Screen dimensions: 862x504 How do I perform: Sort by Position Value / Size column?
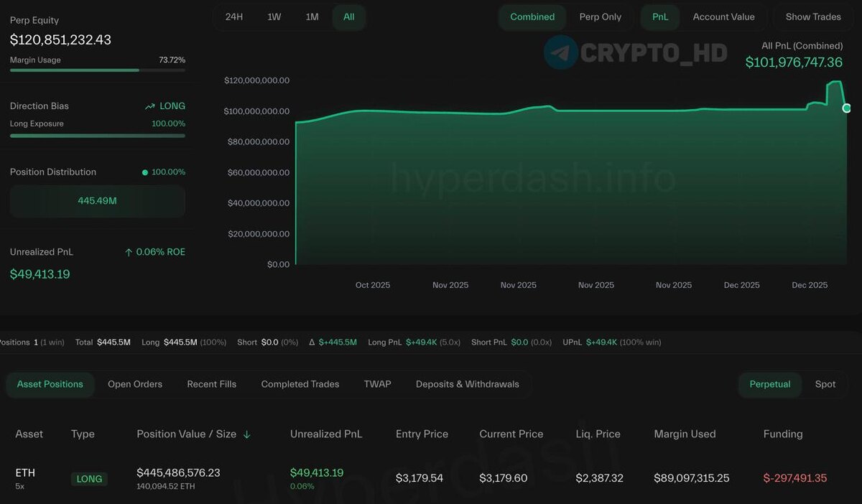tap(187, 434)
